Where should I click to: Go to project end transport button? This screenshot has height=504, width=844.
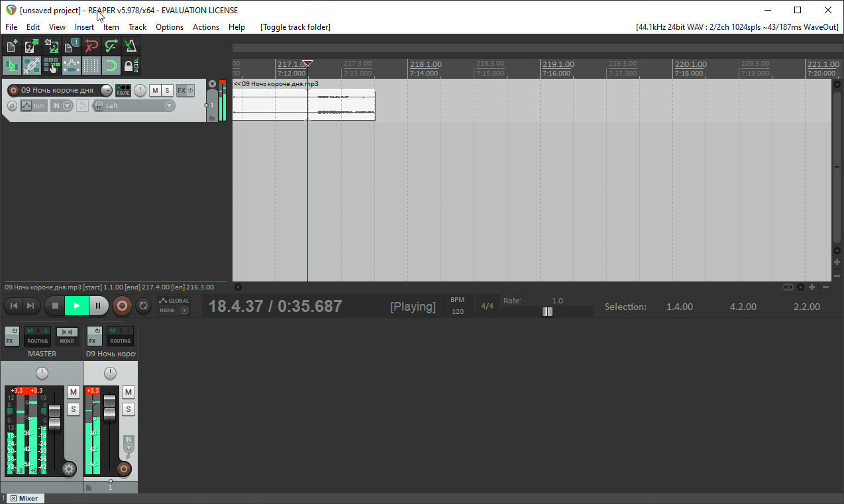[x=30, y=306]
